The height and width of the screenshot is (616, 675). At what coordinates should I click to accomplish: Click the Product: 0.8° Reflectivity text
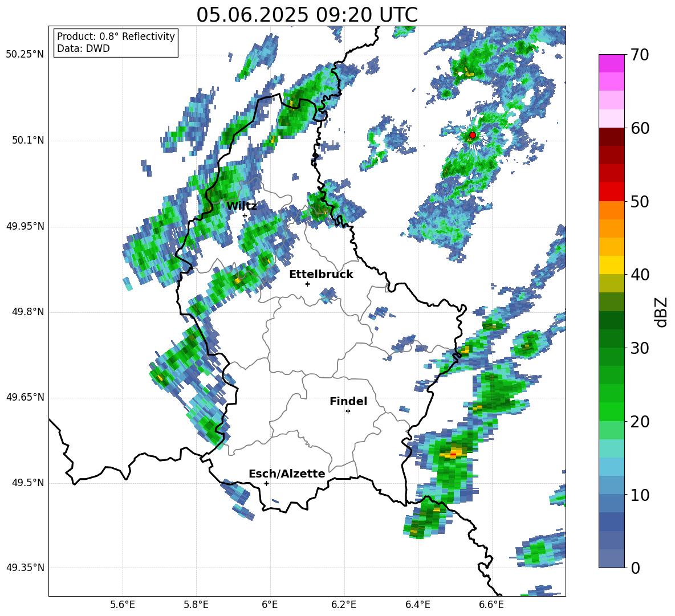click(x=116, y=36)
